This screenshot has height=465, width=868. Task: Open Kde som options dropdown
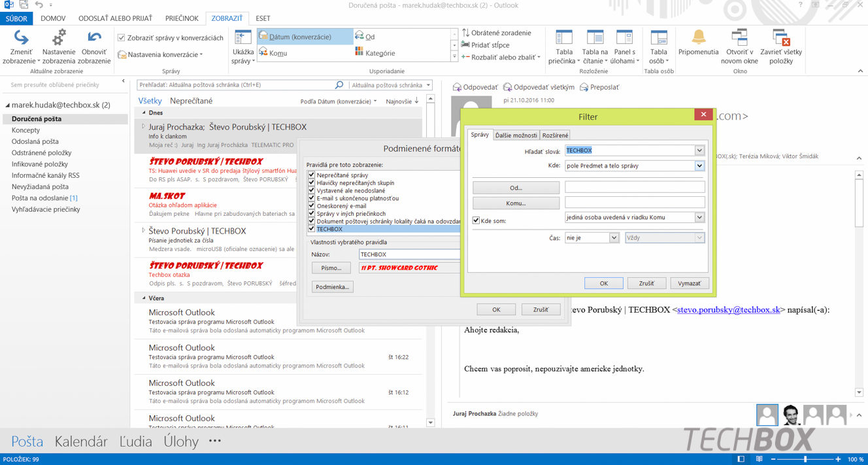700,217
